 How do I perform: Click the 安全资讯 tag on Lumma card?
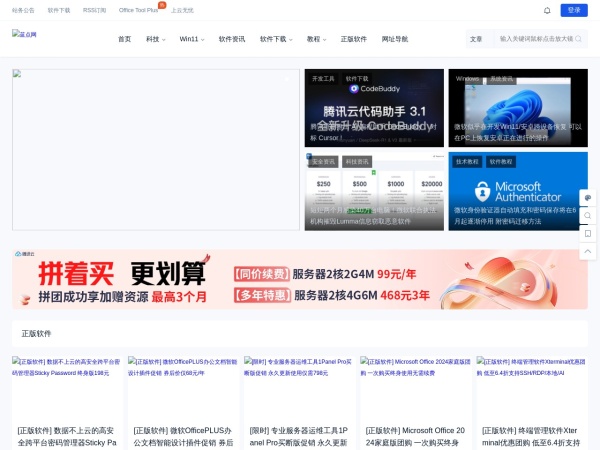(323, 162)
